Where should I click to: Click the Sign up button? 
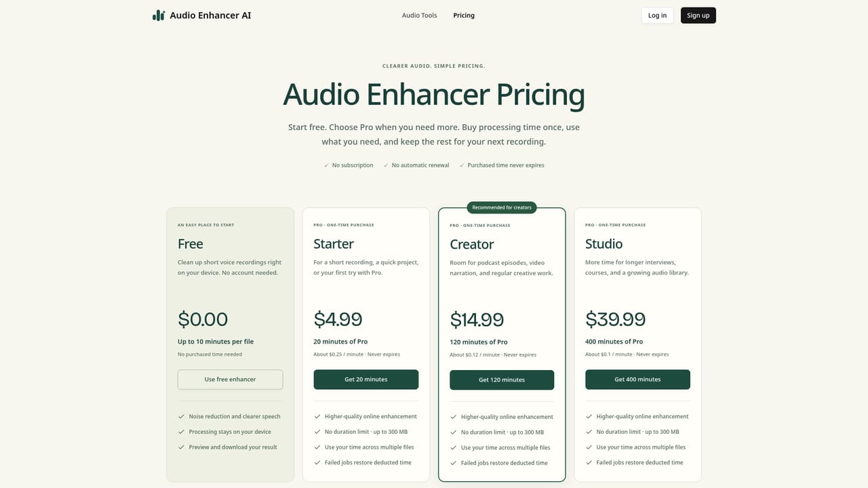(698, 16)
